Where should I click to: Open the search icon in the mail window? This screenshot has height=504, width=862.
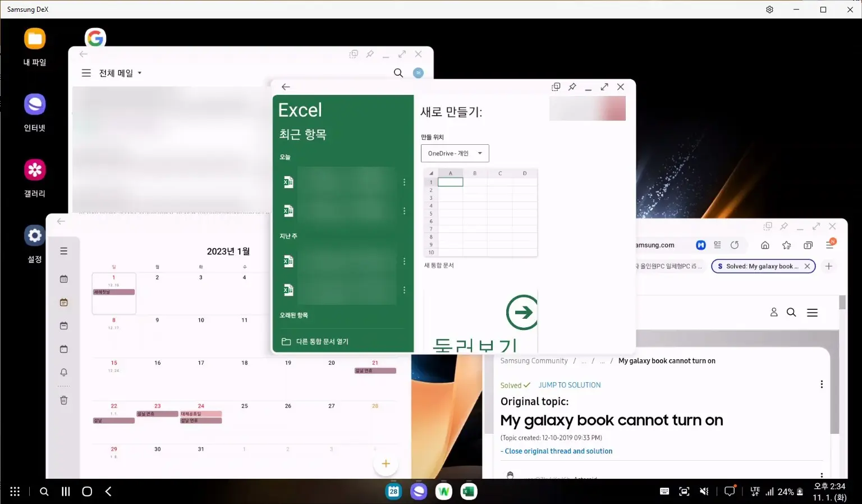(x=398, y=73)
